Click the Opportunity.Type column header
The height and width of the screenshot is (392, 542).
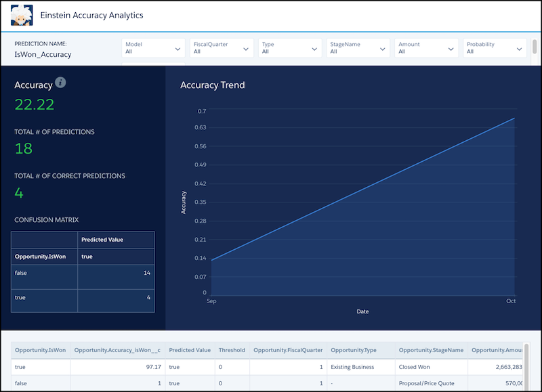(361, 350)
